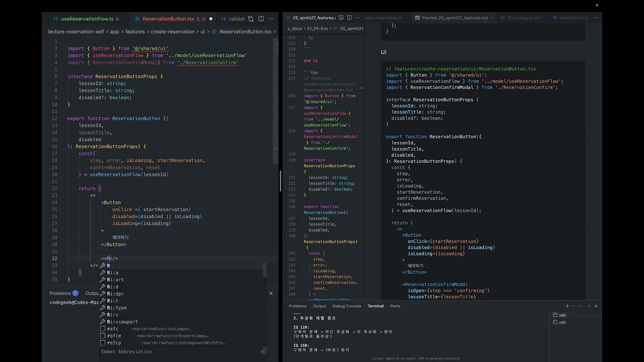644x362 pixels.
Task: Select the 'Ri:type' suggestion
Action: tap(181, 308)
